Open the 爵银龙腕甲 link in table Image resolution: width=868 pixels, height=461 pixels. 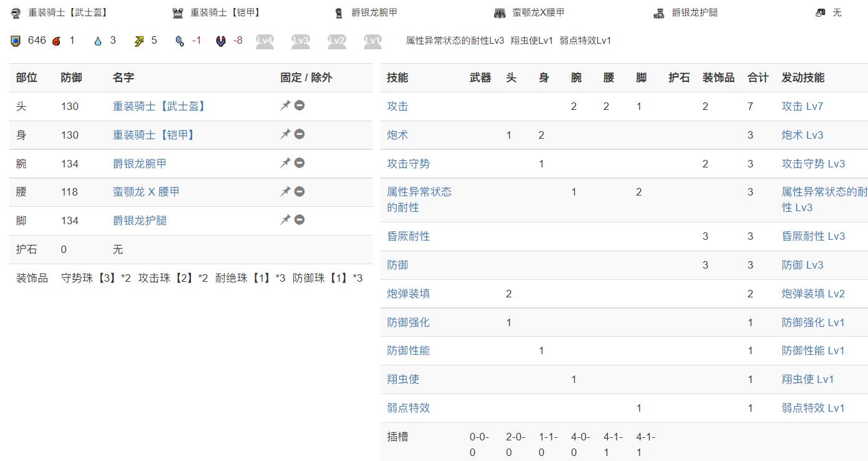(140, 164)
